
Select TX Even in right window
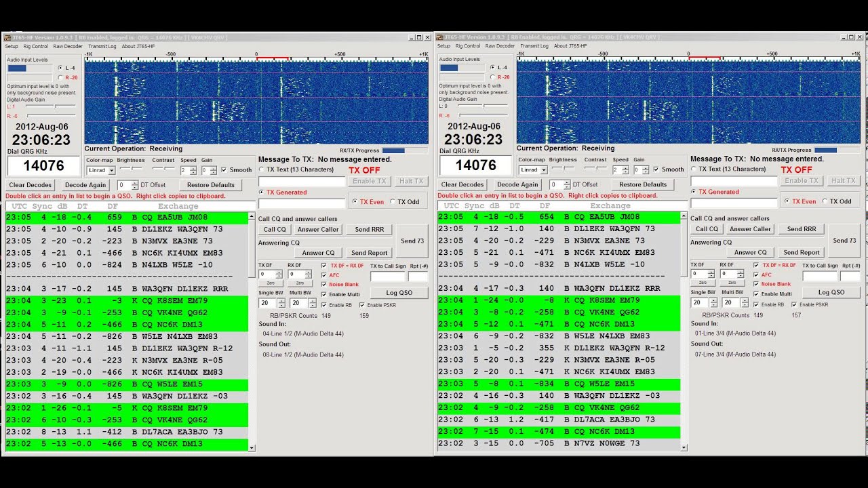click(787, 201)
